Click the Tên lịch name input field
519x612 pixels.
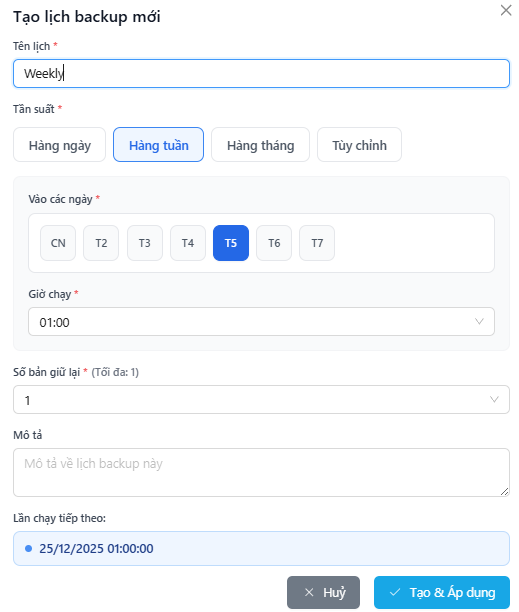(x=261, y=73)
